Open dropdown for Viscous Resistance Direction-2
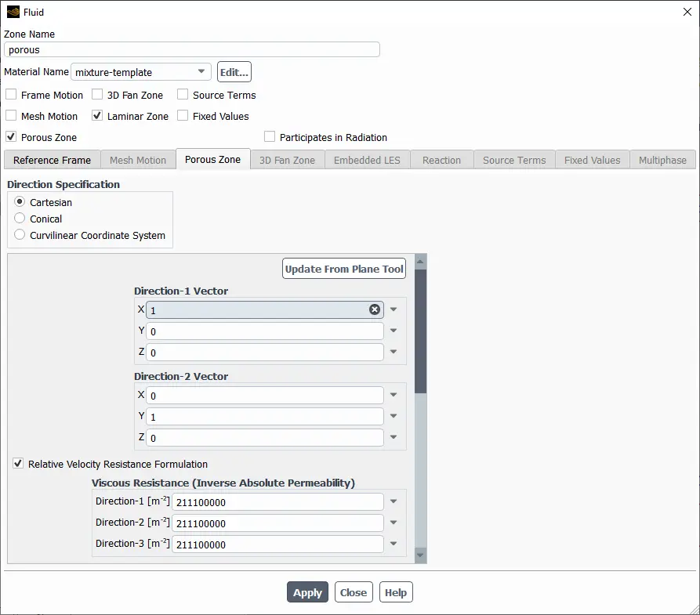The image size is (700, 615). [394, 523]
